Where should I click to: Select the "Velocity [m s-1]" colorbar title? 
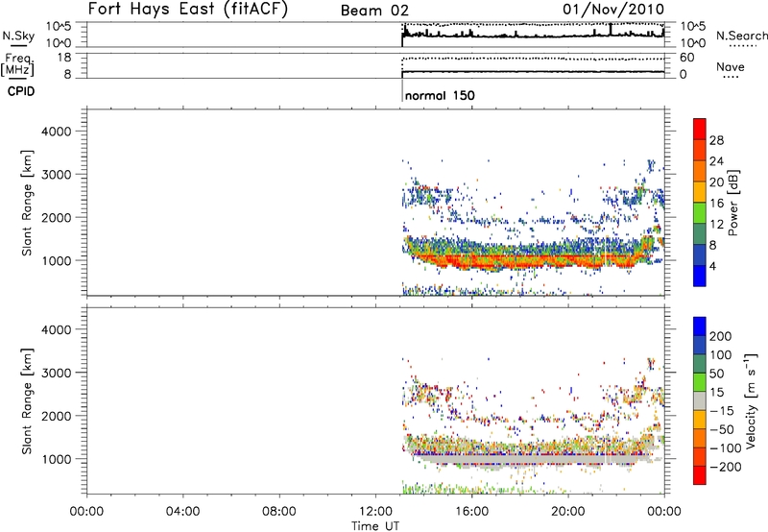[x=750, y=400]
